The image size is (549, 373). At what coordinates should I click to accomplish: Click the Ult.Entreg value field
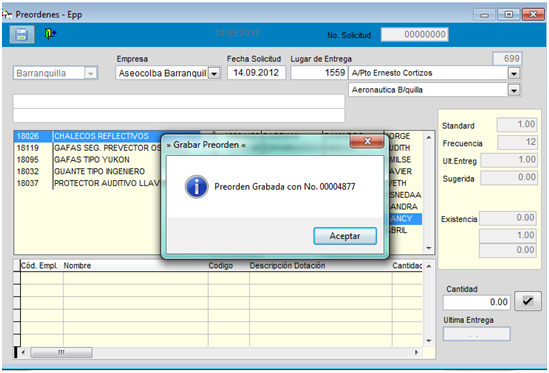click(509, 160)
